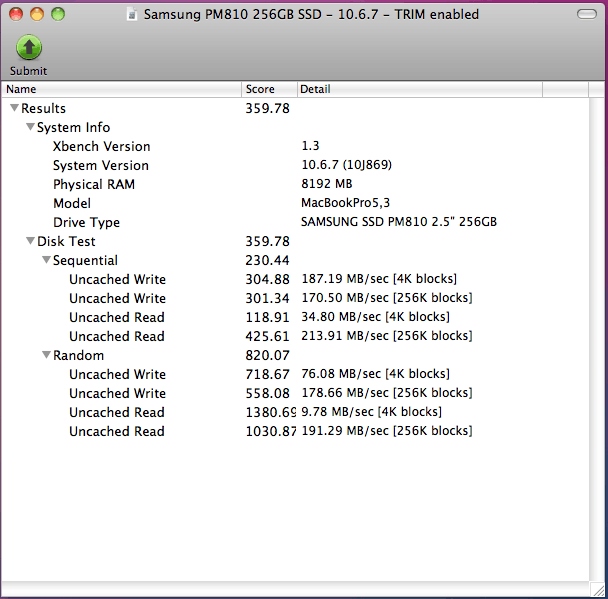Select Sequential Uncached Read with score 425.61

[295, 336]
